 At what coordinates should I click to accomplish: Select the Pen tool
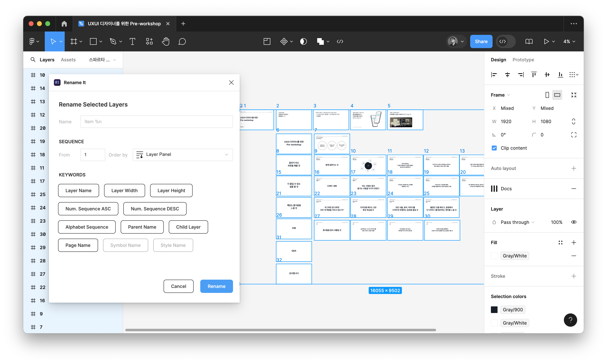(x=113, y=41)
